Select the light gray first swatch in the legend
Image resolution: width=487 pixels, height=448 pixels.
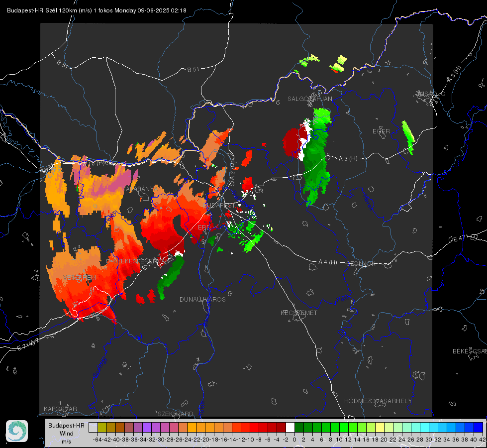pos(93,427)
